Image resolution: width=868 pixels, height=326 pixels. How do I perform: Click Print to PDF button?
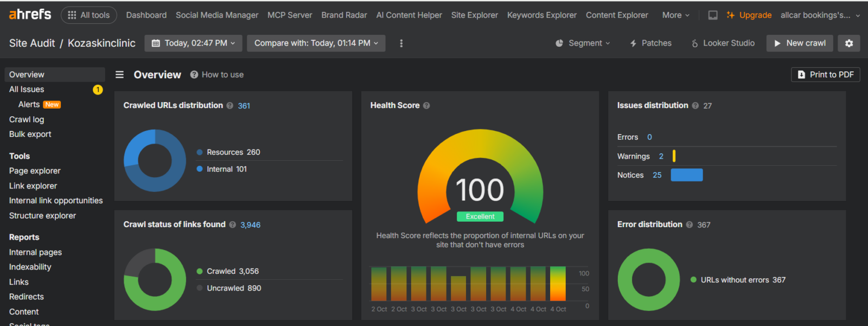(x=826, y=74)
